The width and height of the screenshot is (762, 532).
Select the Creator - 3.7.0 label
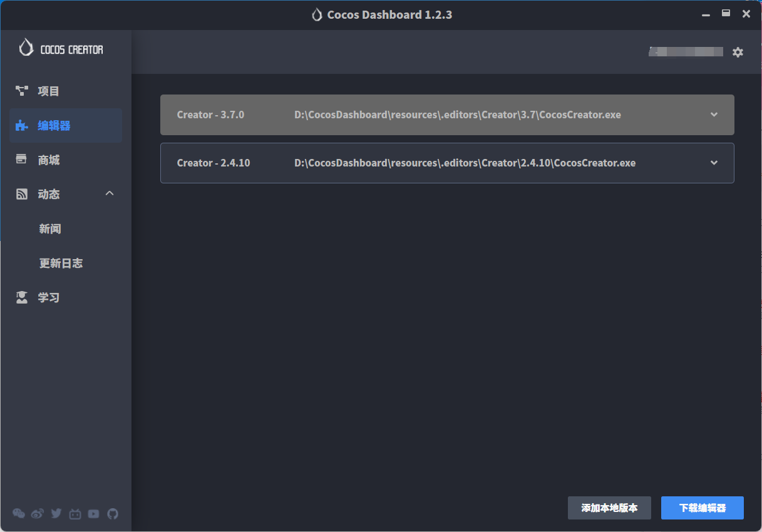coord(210,115)
